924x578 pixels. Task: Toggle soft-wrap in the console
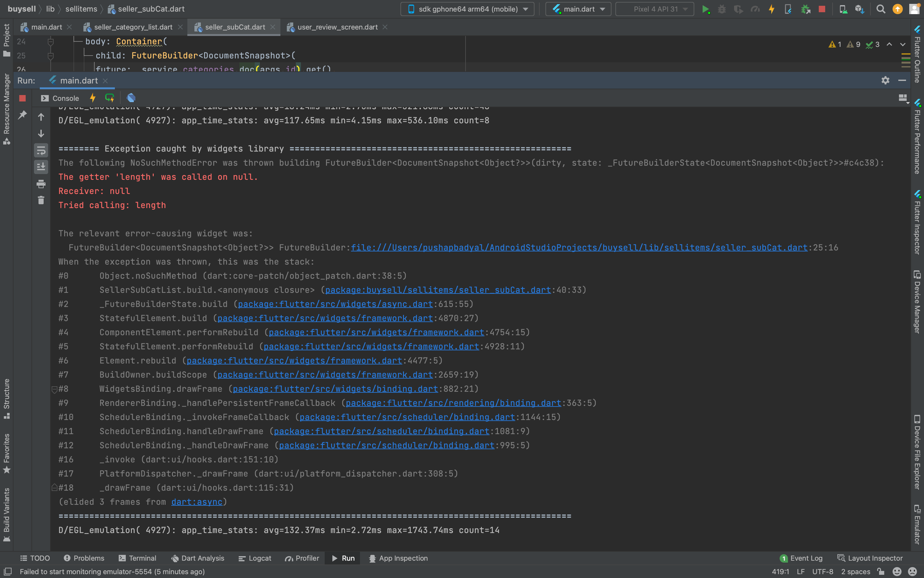41,150
